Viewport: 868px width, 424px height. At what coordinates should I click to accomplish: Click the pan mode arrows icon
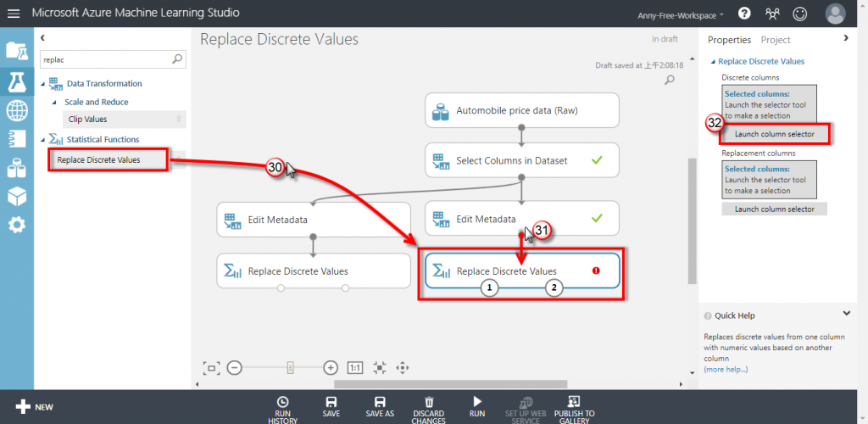pyautogui.click(x=403, y=367)
